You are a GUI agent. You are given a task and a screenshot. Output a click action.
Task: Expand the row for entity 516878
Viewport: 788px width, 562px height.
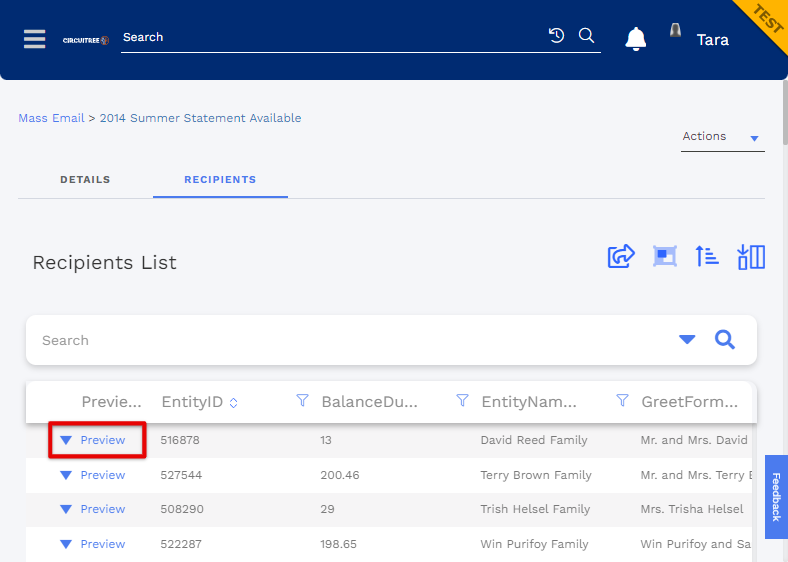66,440
